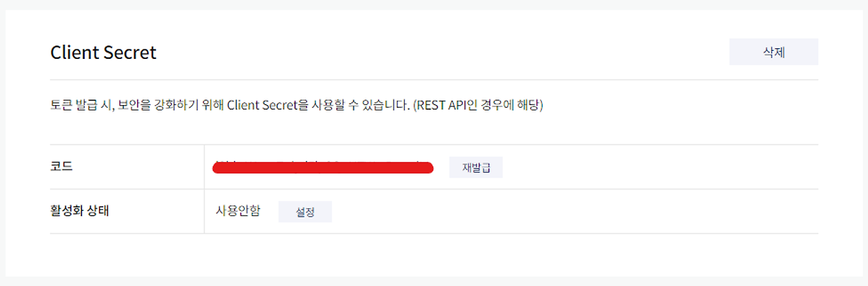Click the 코드 row label
Viewport: 868px width, 286px height.
point(62,167)
